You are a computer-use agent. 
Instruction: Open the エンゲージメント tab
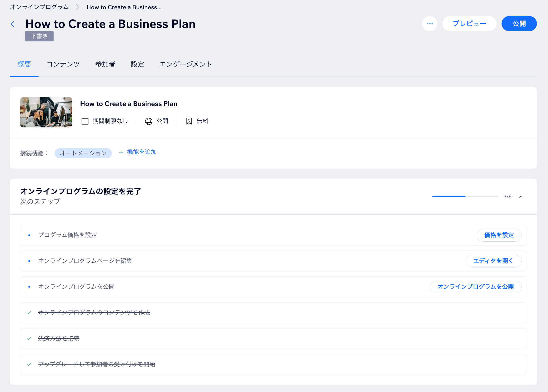tap(186, 64)
